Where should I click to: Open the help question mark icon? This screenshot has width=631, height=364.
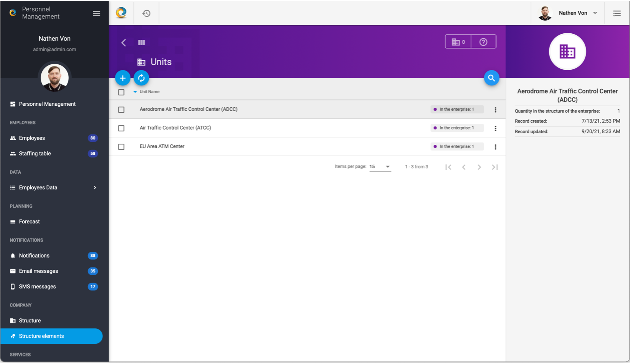pos(483,42)
